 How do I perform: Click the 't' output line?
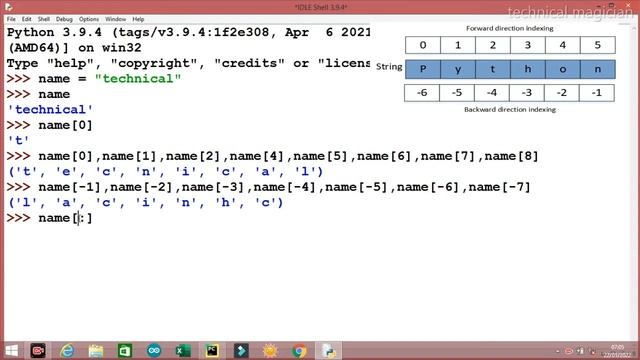pos(18,140)
